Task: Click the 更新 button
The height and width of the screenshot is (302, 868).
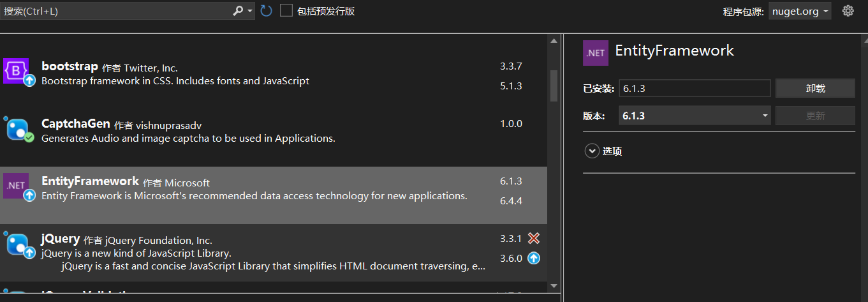Action: pyautogui.click(x=815, y=116)
